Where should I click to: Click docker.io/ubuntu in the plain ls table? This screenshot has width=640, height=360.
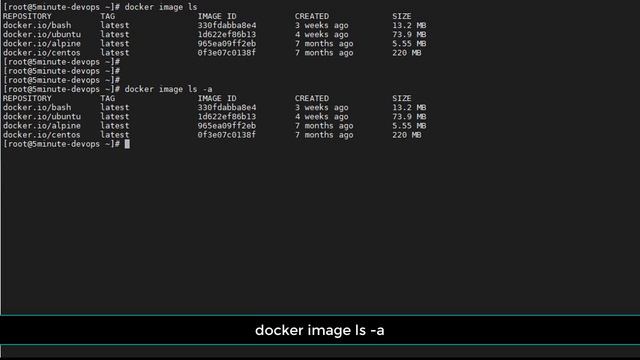point(42,35)
